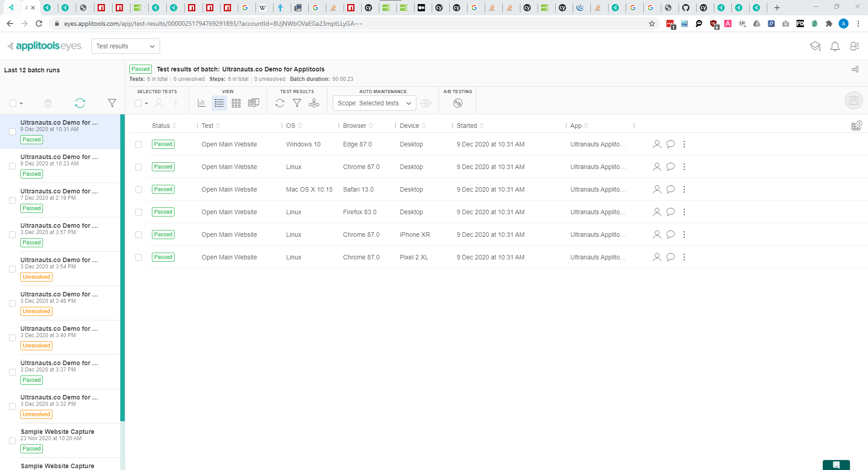Viewport: 868px width, 470px height.
Task: Click the sidebar batch list scrollbar
Action: pyautogui.click(x=123, y=268)
